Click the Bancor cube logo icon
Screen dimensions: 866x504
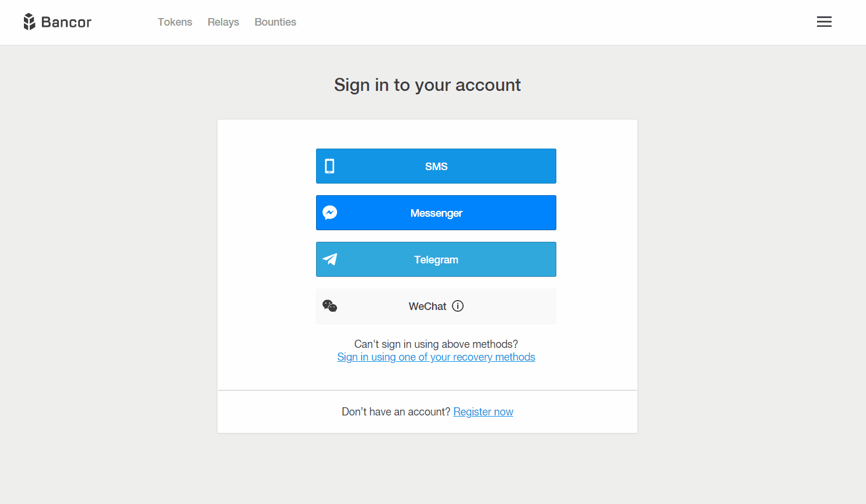click(29, 22)
